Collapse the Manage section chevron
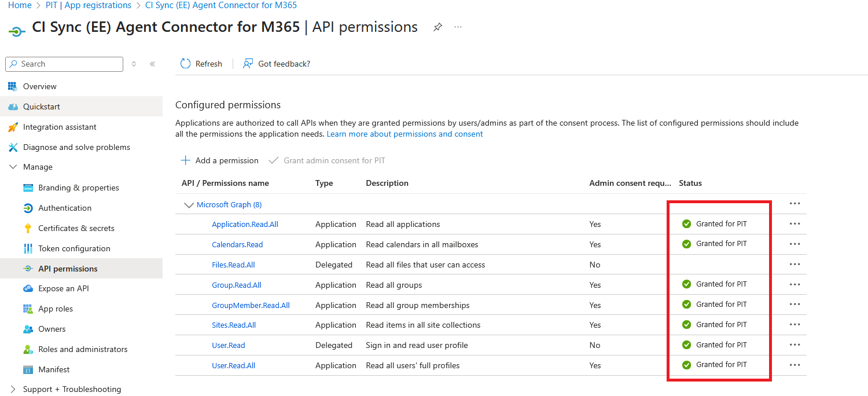This screenshot has height=396, width=868. tap(13, 167)
